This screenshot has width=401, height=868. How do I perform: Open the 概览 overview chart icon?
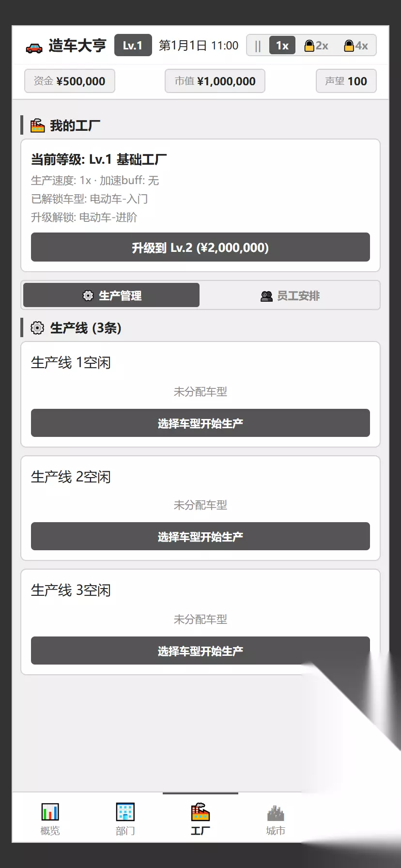point(50,811)
